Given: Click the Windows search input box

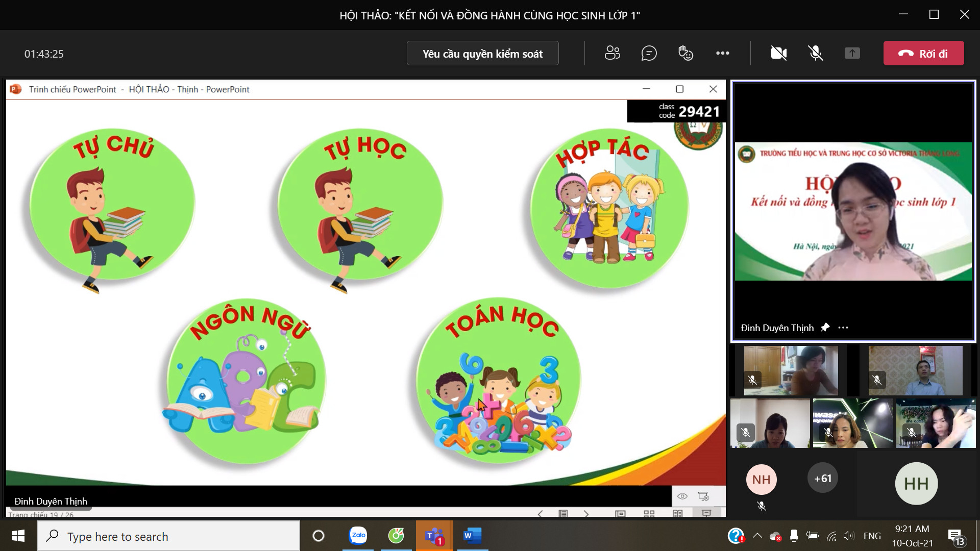Looking at the screenshot, I should click(168, 536).
